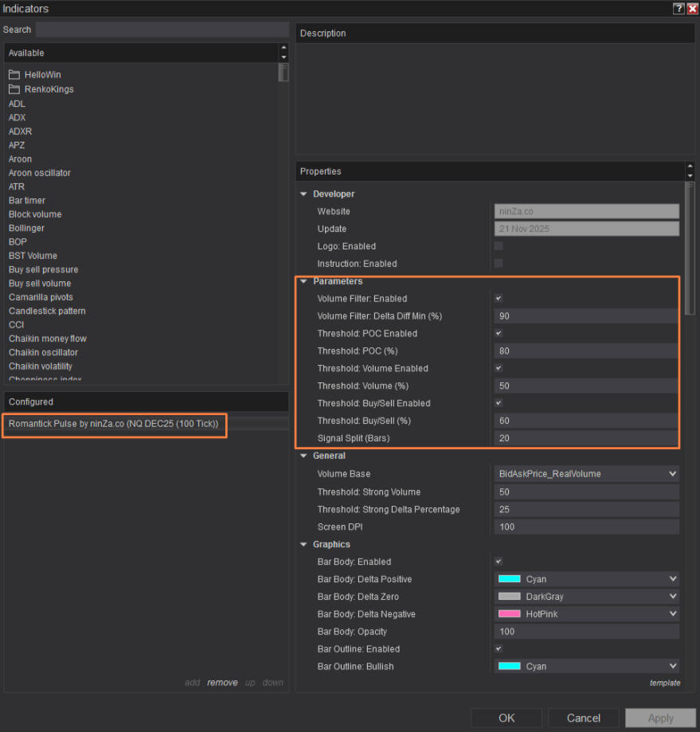Click the template link
This screenshot has width=700, height=732.
(664, 683)
